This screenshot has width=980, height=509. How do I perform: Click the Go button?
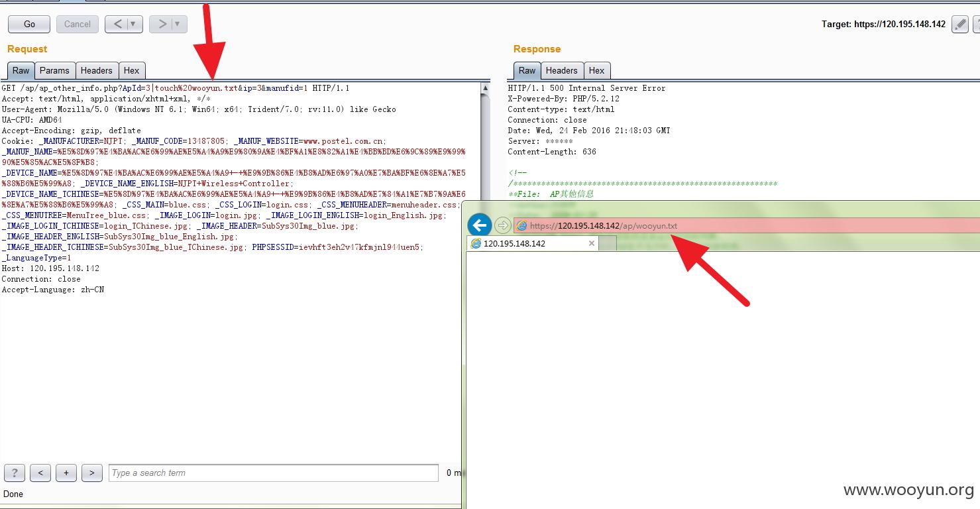click(29, 24)
